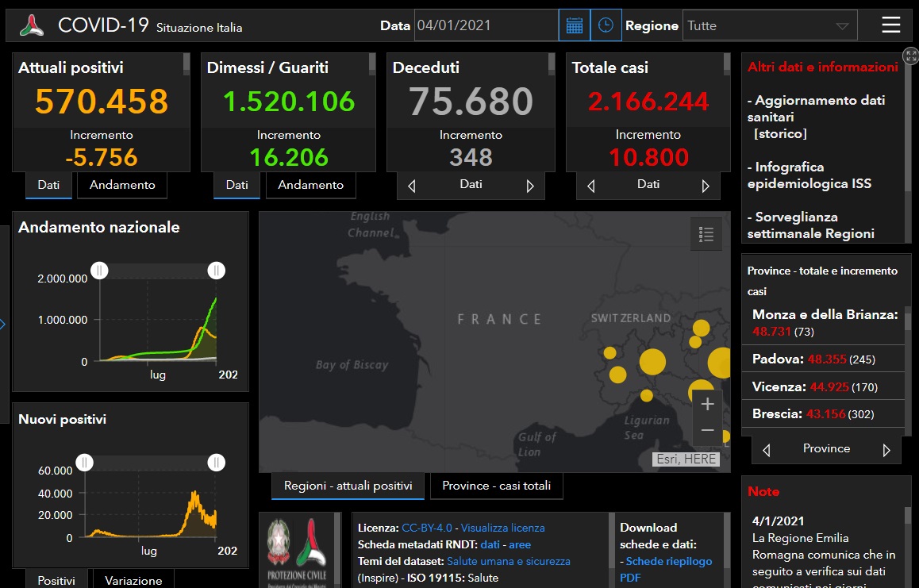Expand the left collapsed panel arrow
The height and width of the screenshot is (588, 919).
pyautogui.click(x=3, y=324)
